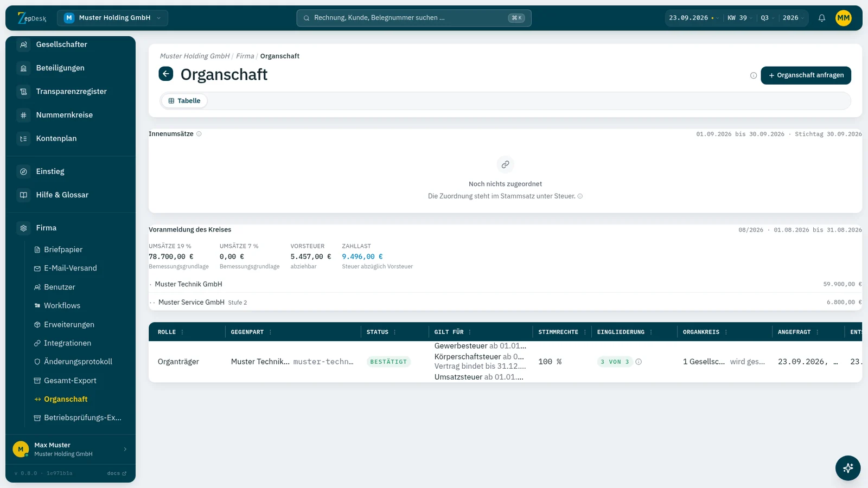This screenshot has height=488, width=868.
Task: Open Änderungsprotokoll under Firma
Action: 78,362
